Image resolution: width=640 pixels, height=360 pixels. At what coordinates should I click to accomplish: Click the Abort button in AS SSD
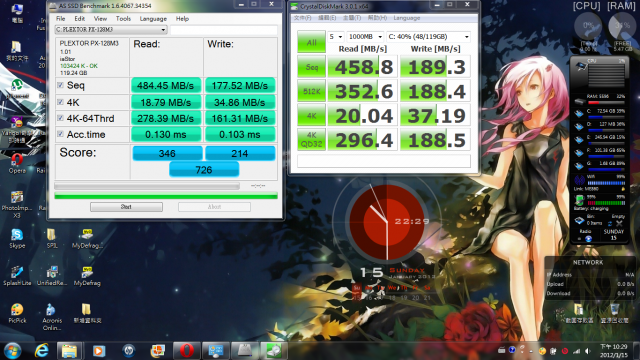pos(214,207)
